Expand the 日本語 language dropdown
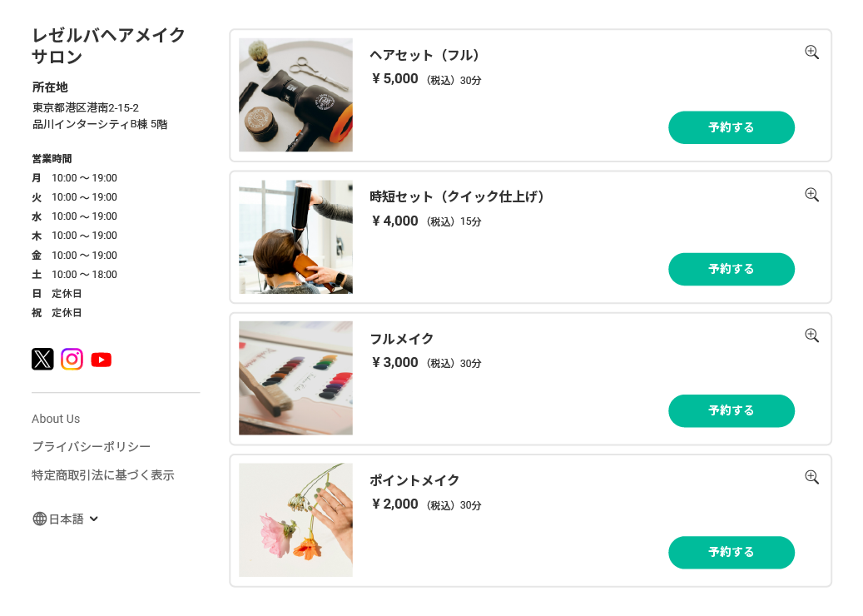The image size is (863, 616). pos(93,519)
